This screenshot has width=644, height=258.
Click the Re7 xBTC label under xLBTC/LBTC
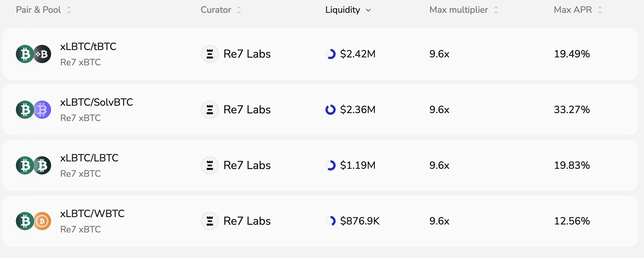pos(80,174)
